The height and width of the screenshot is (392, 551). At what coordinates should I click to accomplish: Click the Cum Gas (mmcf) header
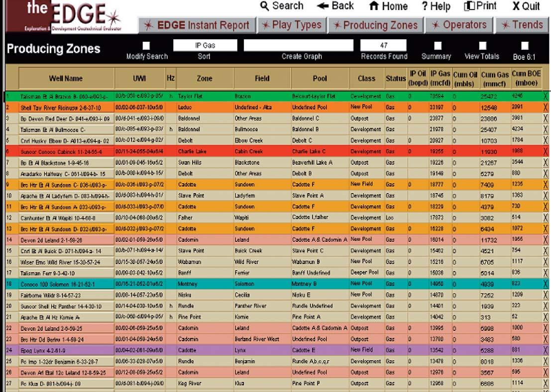click(495, 78)
